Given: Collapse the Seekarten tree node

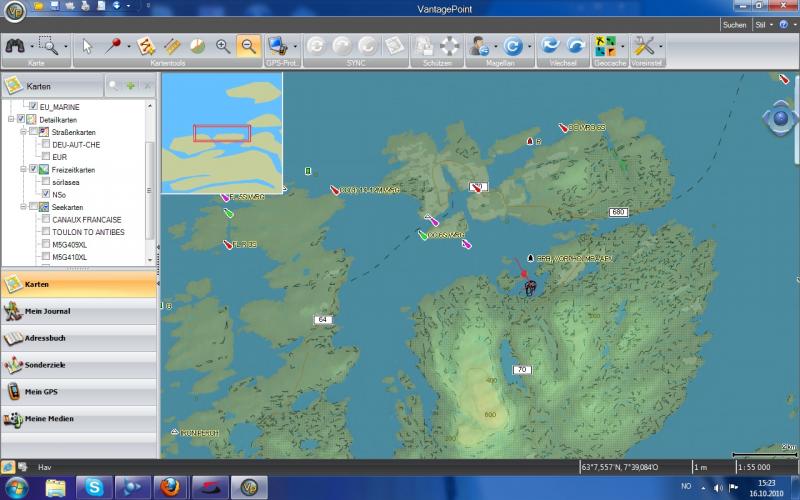Looking at the screenshot, I should [x=21, y=207].
